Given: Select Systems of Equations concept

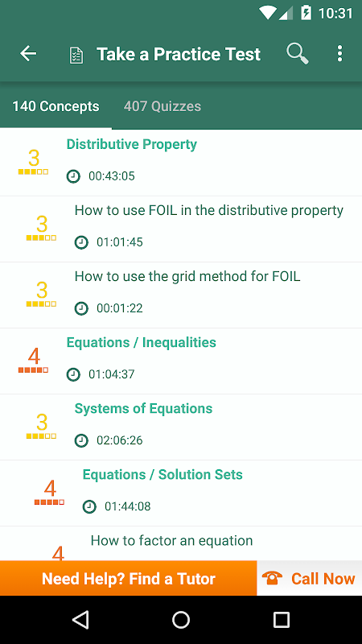Looking at the screenshot, I should [x=181, y=427].
